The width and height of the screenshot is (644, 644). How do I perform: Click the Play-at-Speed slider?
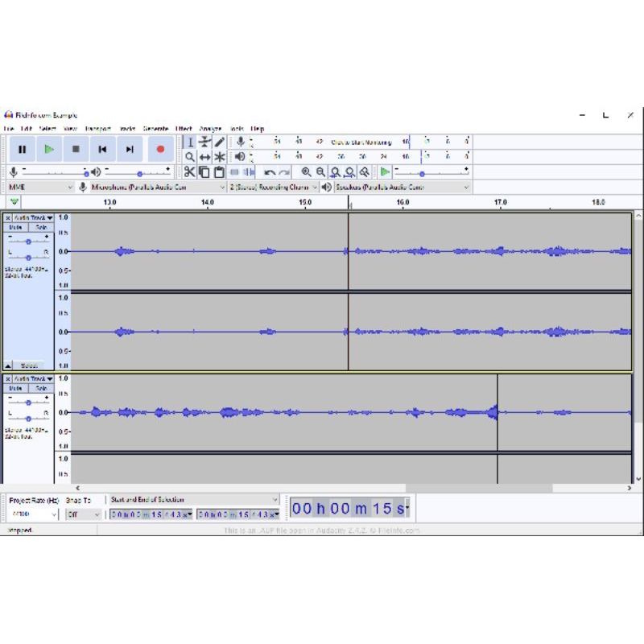pos(431,172)
